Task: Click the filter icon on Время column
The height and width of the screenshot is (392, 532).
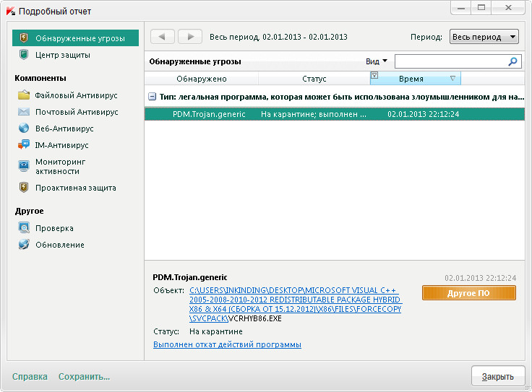Action: [x=374, y=76]
